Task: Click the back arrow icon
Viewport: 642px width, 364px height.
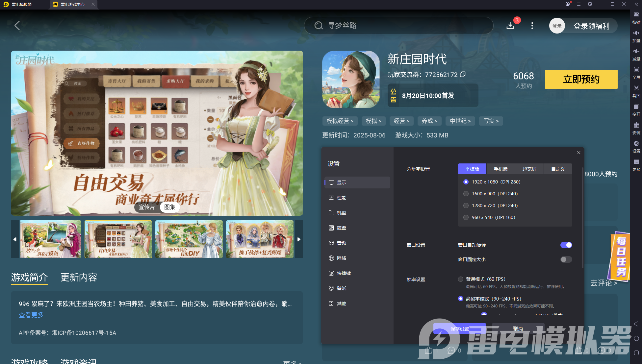Action: coord(17,25)
